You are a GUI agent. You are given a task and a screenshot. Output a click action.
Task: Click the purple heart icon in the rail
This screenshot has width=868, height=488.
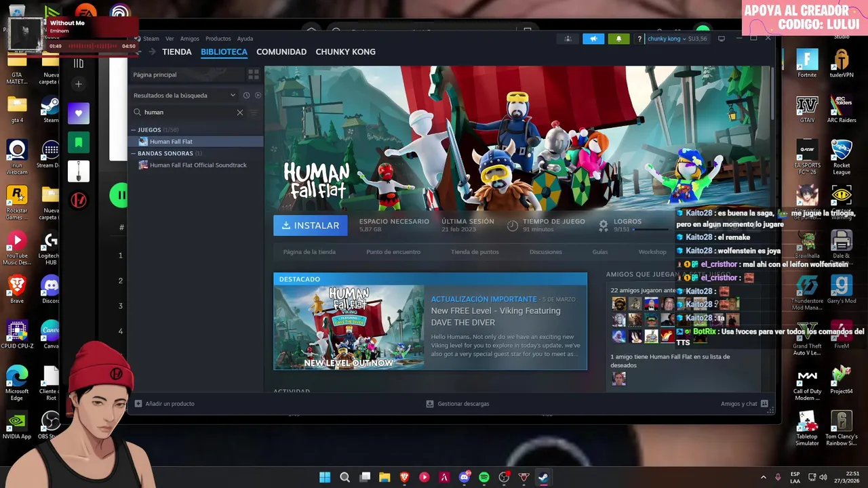[79, 113]
